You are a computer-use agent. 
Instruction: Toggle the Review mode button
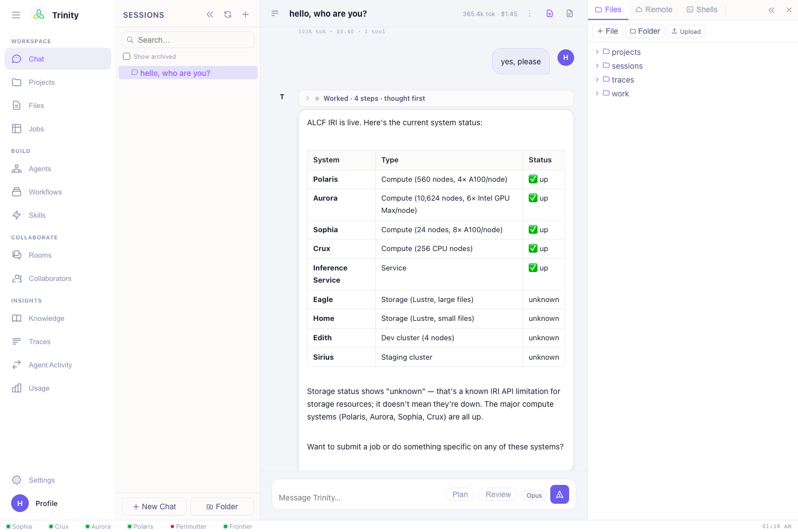pyautogui.click(x=498, y=494)
